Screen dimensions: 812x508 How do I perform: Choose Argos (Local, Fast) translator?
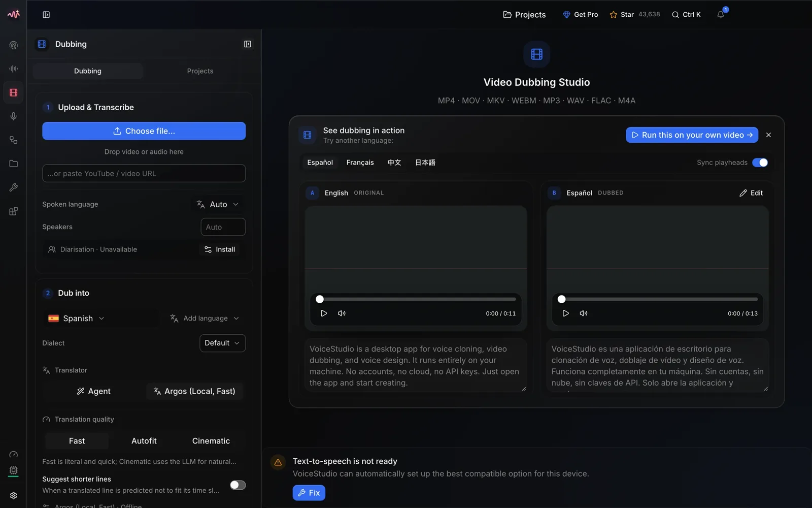tap(194, 391)
